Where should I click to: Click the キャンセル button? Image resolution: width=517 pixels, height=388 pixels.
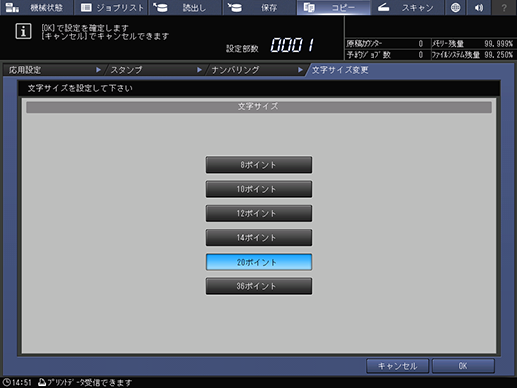(x=397, y=366)
